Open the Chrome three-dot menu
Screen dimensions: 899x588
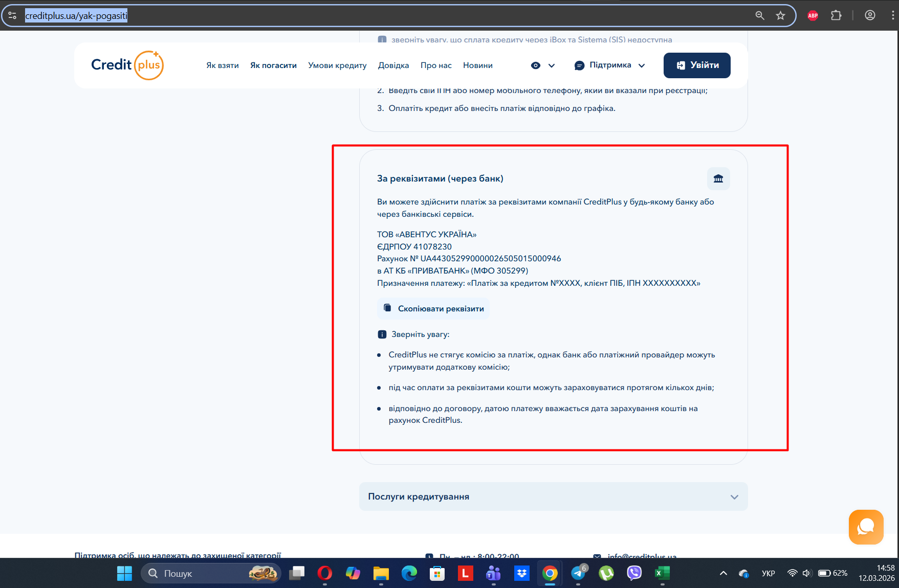pyautogui.click(x=893, y=15)
